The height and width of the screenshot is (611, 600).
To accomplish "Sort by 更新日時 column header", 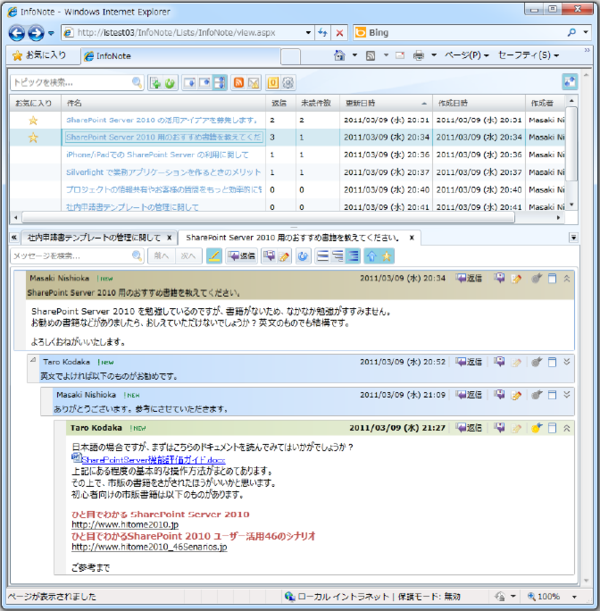I will click(x=386, y=103).
